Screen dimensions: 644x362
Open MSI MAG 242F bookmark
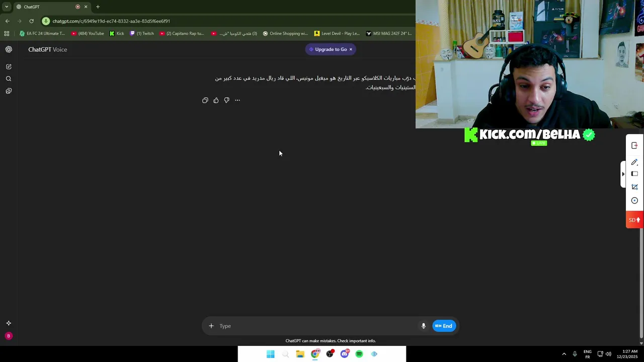(x=389, y=34)
